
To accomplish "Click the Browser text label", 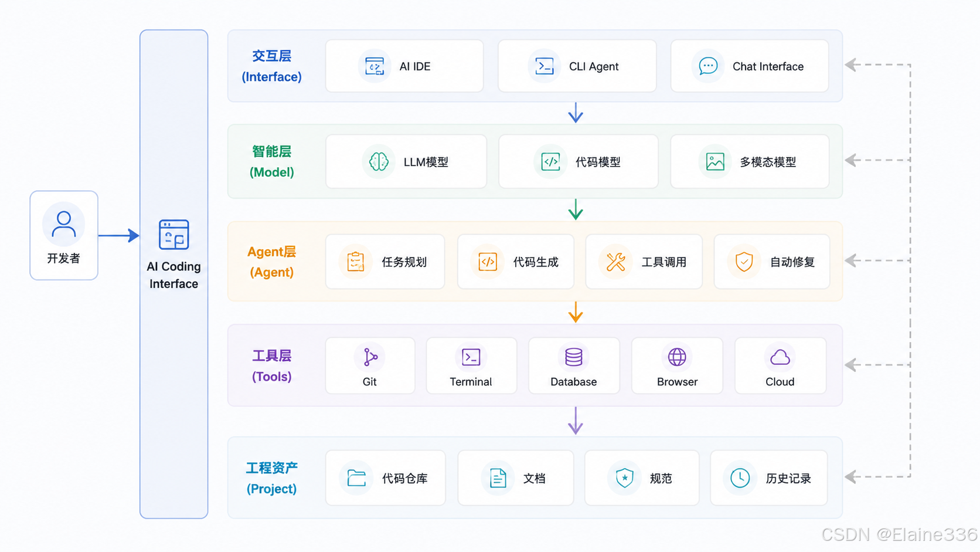I will pyautogui.click(x=678, y=382).
